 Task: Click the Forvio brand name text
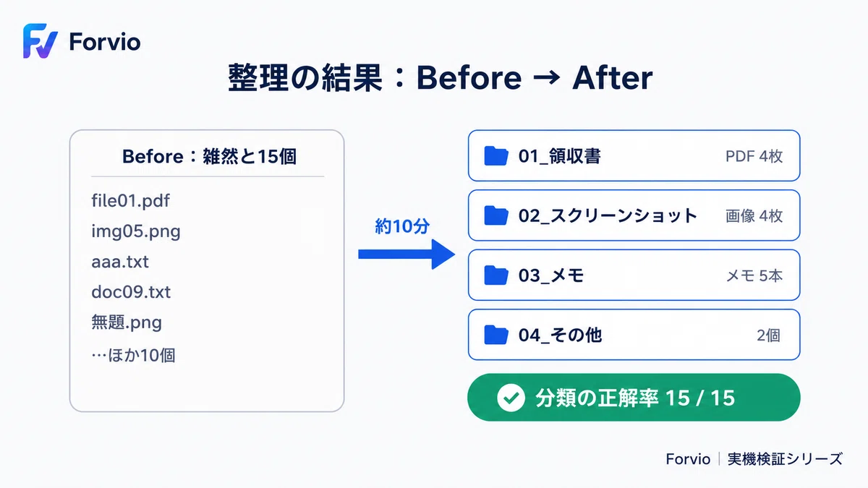105,42
